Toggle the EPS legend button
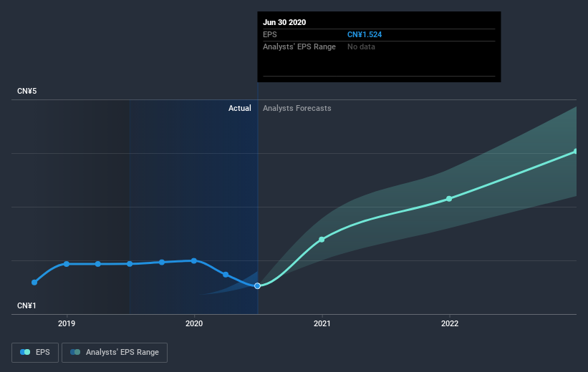The width and height of the screenshot is (588, 372). pos(35,352)
